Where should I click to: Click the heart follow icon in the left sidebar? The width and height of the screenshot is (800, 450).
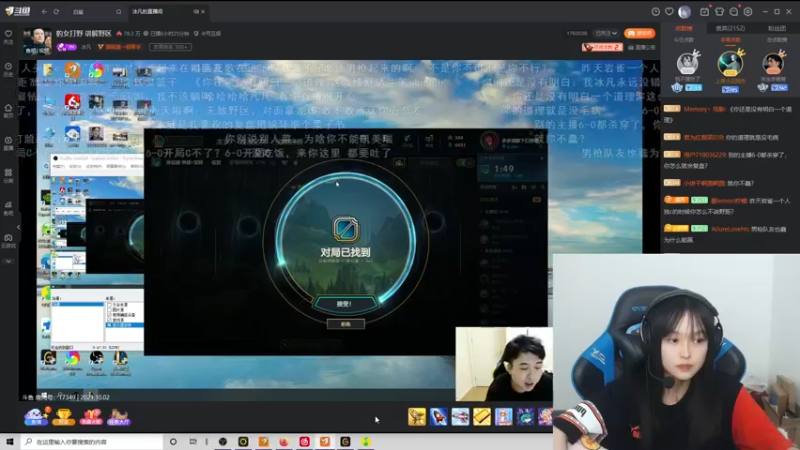9,36
